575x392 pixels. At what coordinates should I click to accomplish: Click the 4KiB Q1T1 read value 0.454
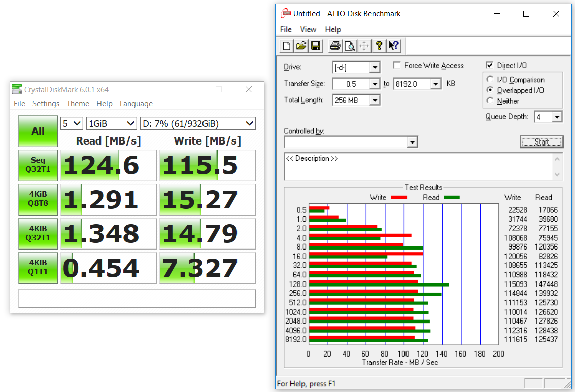[109, 268]
